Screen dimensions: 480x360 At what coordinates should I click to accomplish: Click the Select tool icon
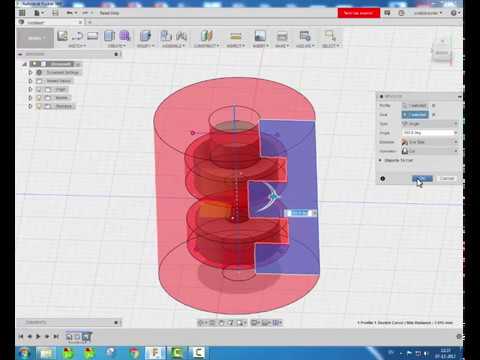pos(330,36)
